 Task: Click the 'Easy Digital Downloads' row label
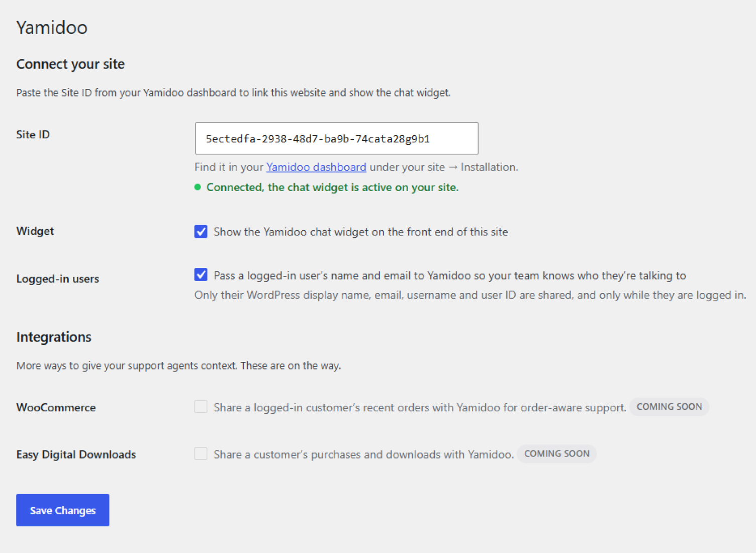click(76, 454)
